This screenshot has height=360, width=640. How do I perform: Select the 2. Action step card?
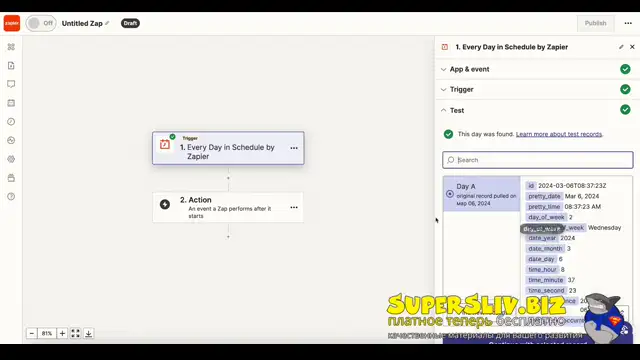(228, 207)
